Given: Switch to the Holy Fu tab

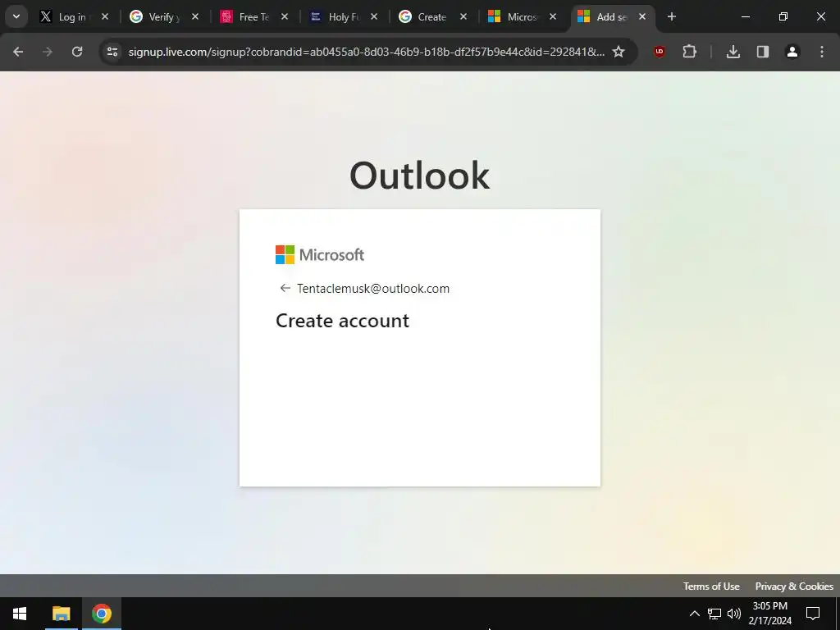Looking at the screenshot, I should coord(335,17).
